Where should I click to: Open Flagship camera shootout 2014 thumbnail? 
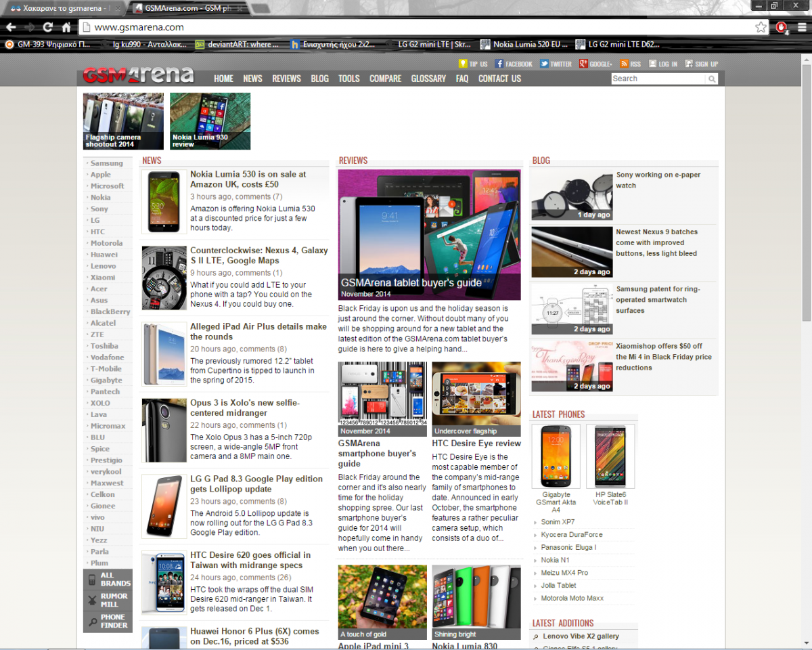tap(123, 121)
